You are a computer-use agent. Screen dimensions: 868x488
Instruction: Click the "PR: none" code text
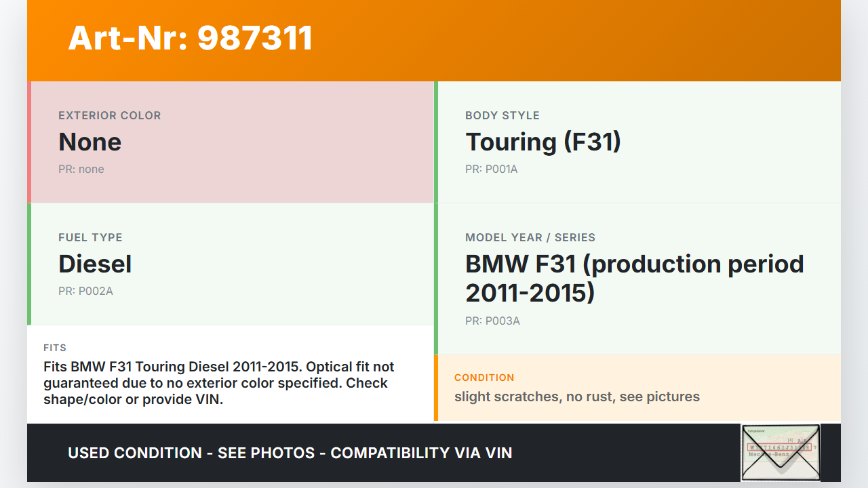(81, 169)
